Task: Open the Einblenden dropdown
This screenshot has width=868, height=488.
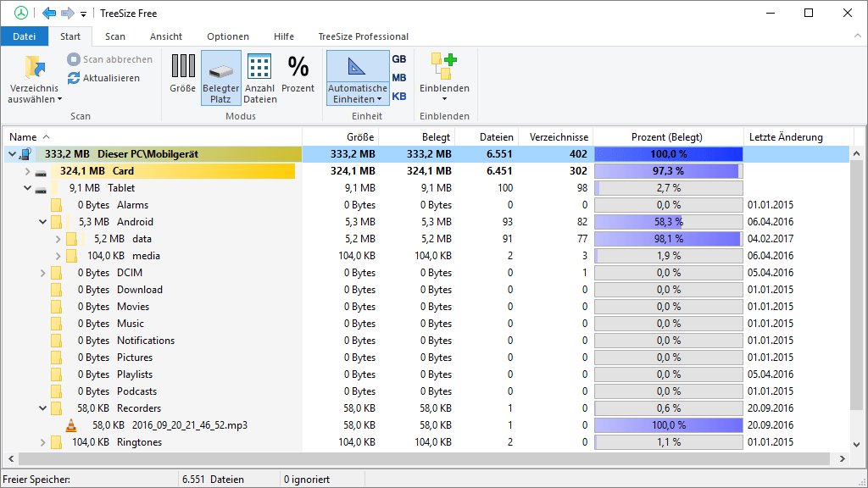Action: click(x=444, y=78)
